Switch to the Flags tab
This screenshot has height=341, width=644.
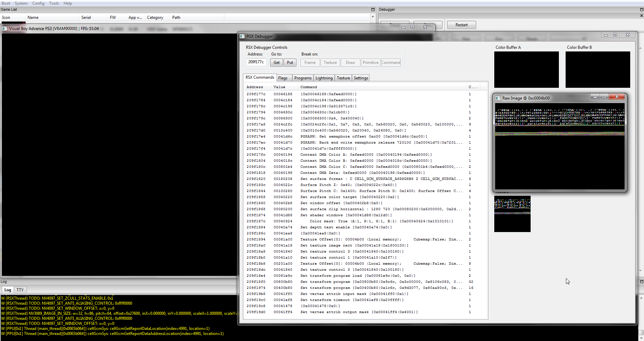pos(283,78)
